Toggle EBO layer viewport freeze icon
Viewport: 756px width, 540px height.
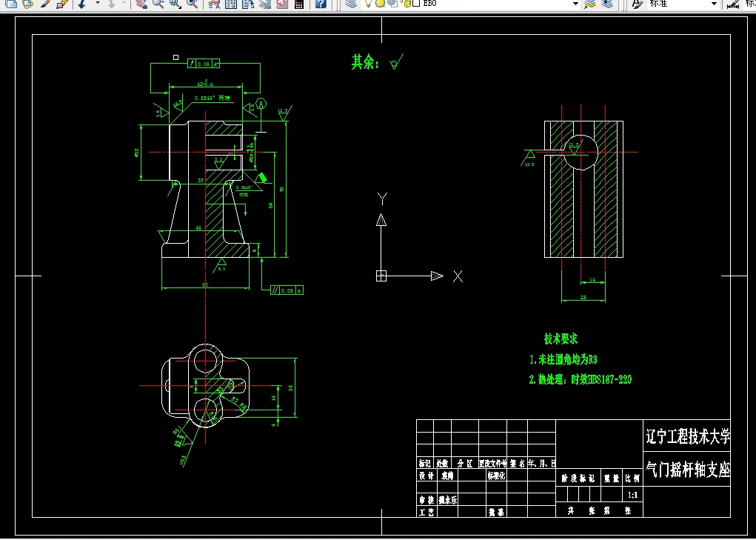pos(393,4)
